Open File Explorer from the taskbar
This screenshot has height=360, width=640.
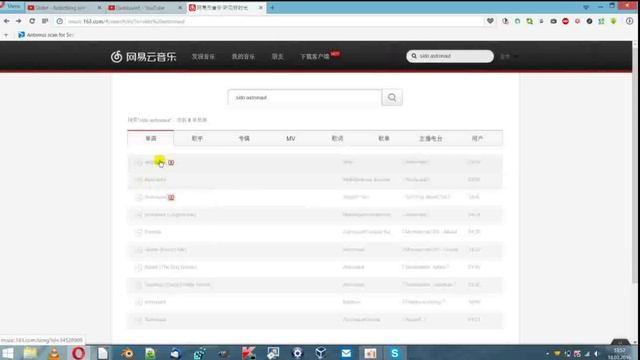[x=30, y=353]
